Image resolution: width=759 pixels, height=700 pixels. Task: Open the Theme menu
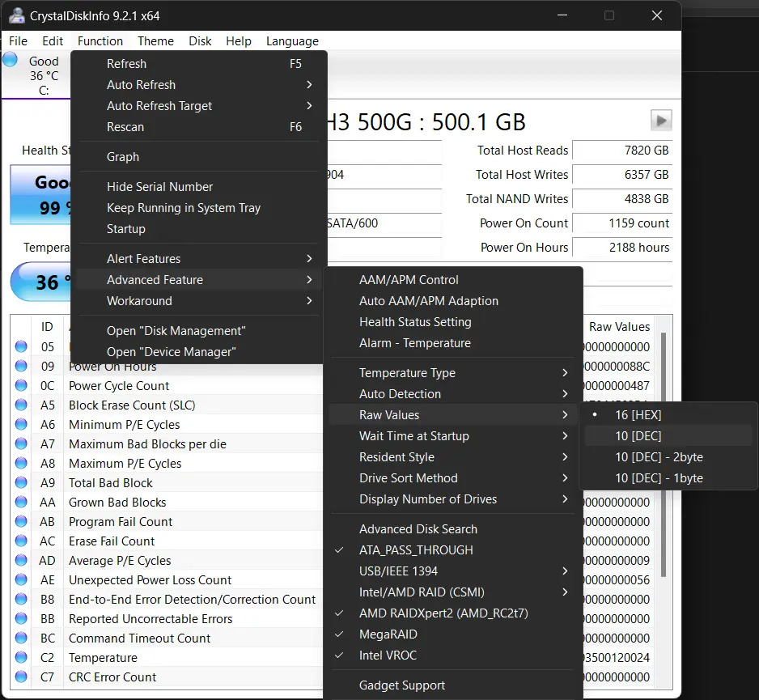[x=155, y=41]
